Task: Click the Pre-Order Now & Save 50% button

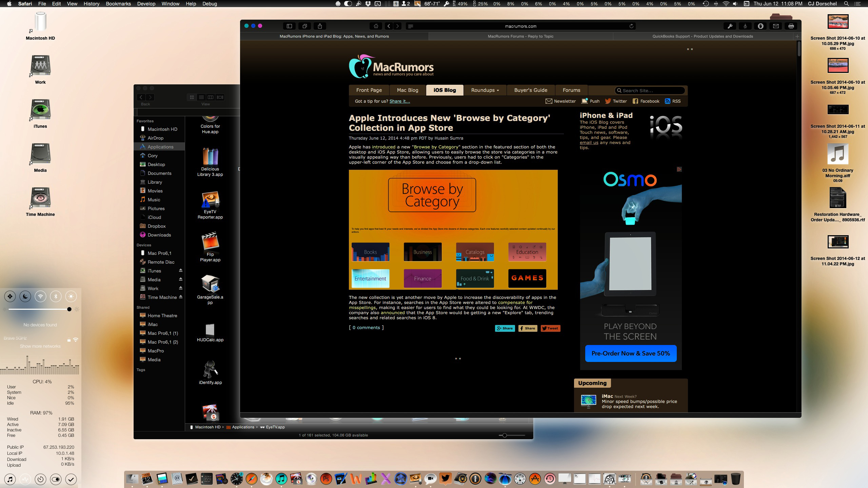Action: pyautogui.click(x=631, y=353)
